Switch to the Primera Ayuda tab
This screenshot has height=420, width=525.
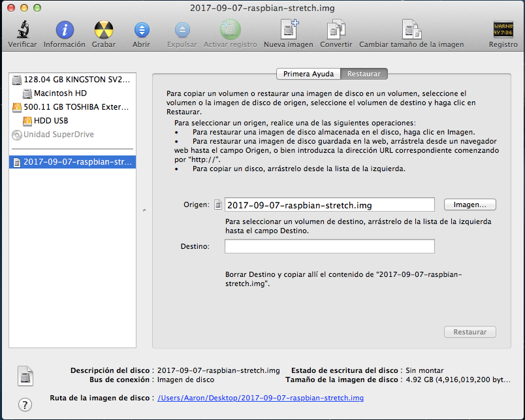coord(308,74)
